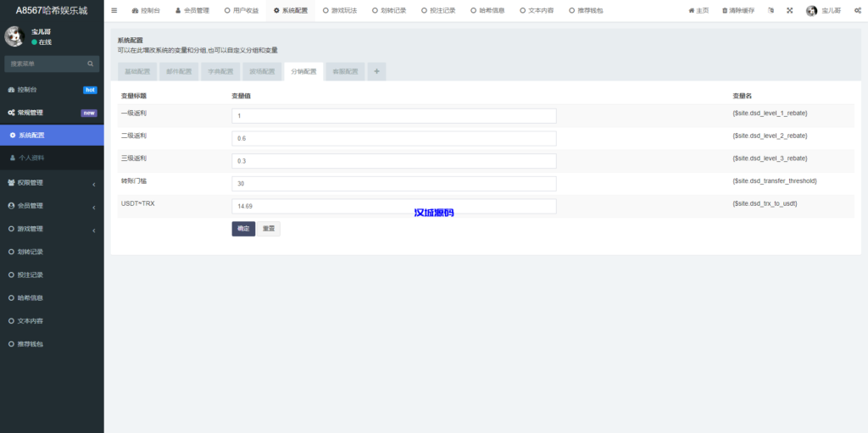Click the 主页 home icon link
868x433 pixels.
[698, 10]
